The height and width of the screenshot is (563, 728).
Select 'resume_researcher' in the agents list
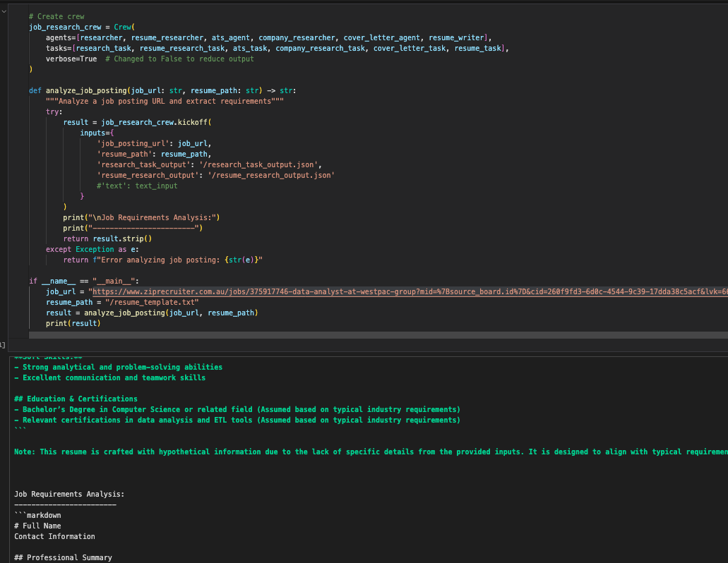(167, 38)
